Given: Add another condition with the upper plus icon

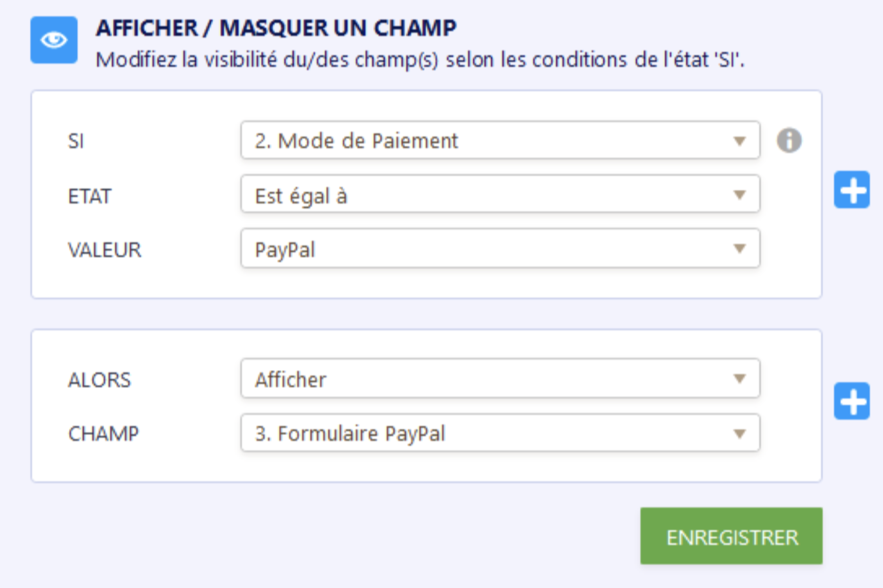Looking at the screenshot, I should 852,189.
